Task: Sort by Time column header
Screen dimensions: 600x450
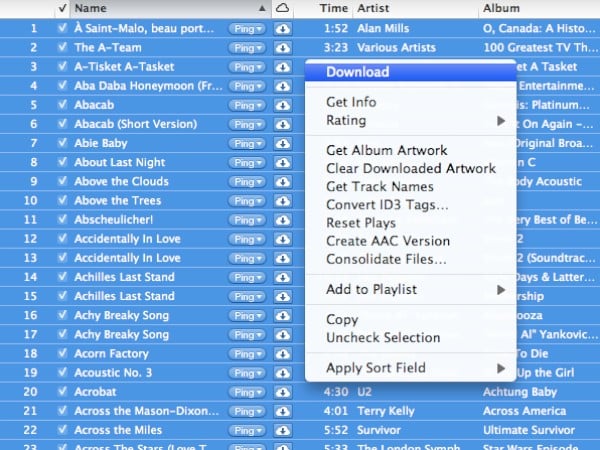Action: click(x=323, y=8)
